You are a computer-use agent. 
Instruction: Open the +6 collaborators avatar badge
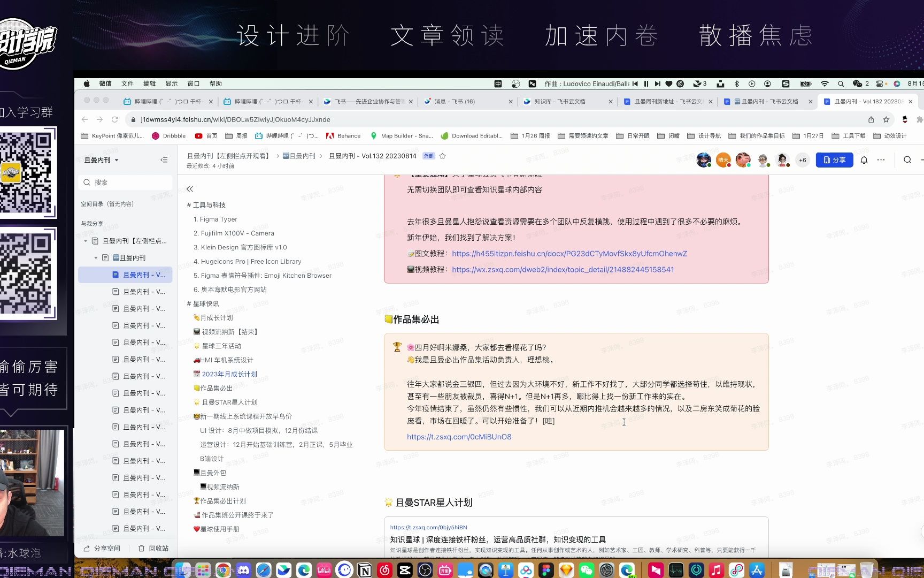click(x=802, y=159)
